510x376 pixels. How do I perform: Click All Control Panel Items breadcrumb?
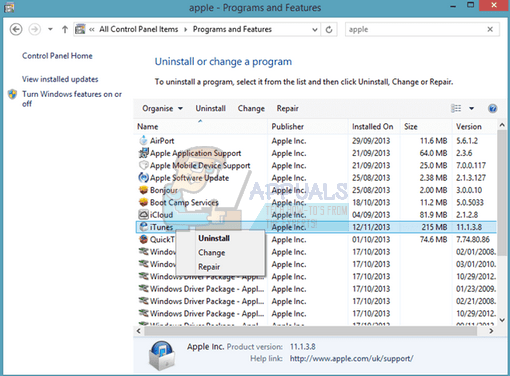pos(138,29)
